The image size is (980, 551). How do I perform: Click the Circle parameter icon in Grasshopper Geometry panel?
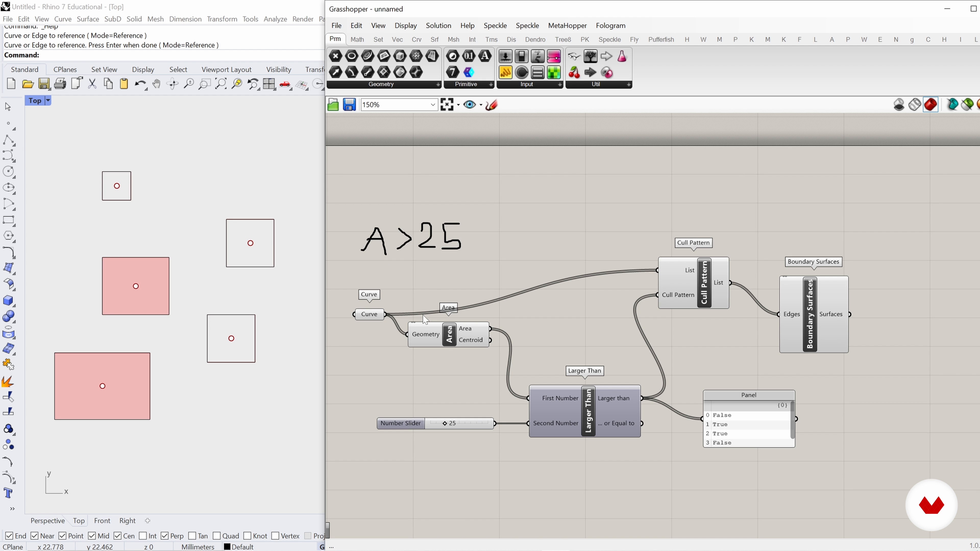351,56
